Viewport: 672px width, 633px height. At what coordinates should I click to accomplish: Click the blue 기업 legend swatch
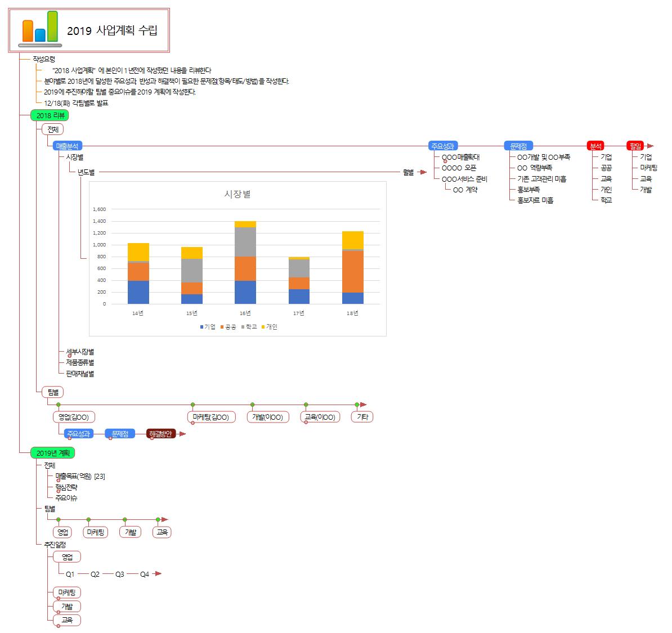tap(202, 327)
